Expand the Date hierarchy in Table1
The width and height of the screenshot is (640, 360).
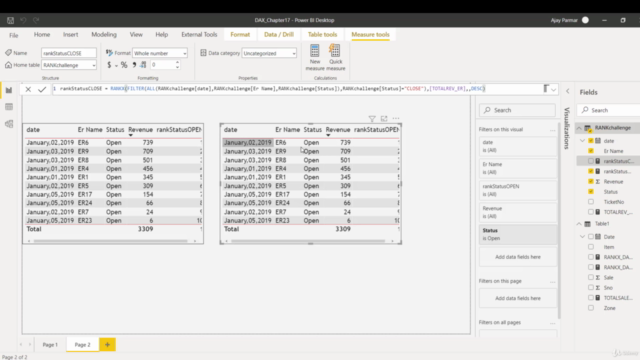[x=582, y=237]
